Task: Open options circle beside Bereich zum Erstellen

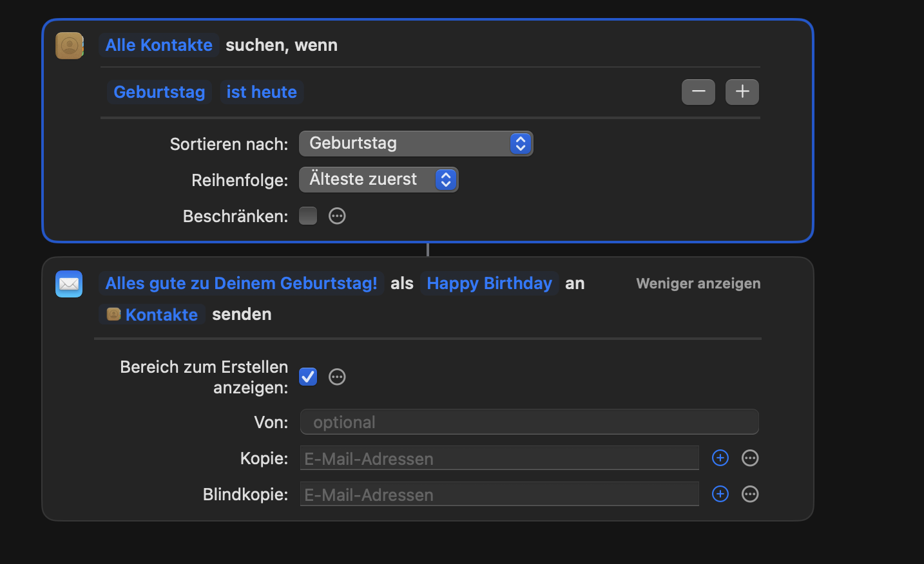Action: click(x=337, y=377)
